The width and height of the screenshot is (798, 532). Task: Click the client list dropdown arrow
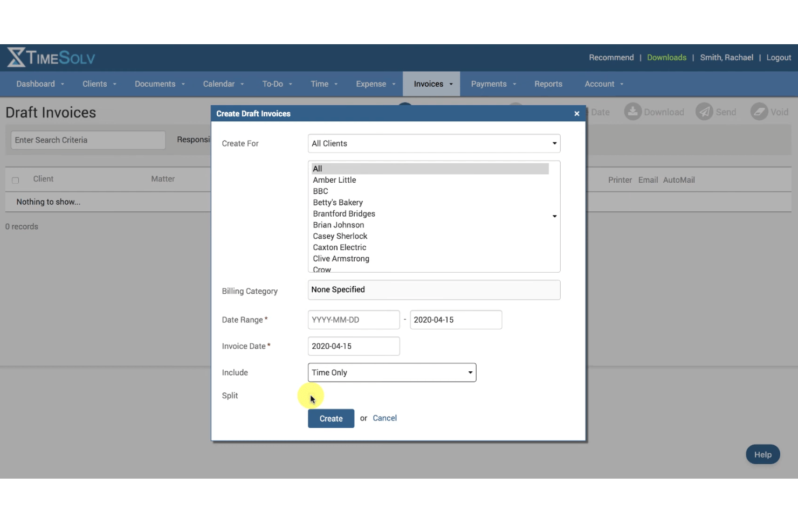point(554,216)
